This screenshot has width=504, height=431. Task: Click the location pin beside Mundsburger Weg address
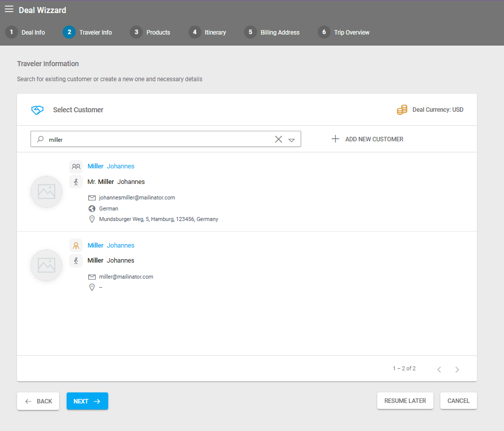92,220
